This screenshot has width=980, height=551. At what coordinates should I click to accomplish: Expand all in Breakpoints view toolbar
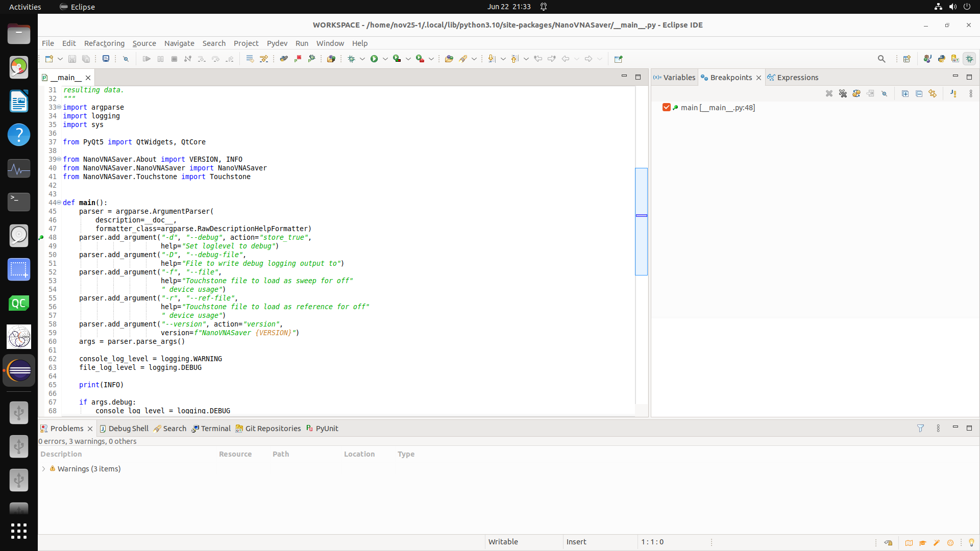click(905, 94)
